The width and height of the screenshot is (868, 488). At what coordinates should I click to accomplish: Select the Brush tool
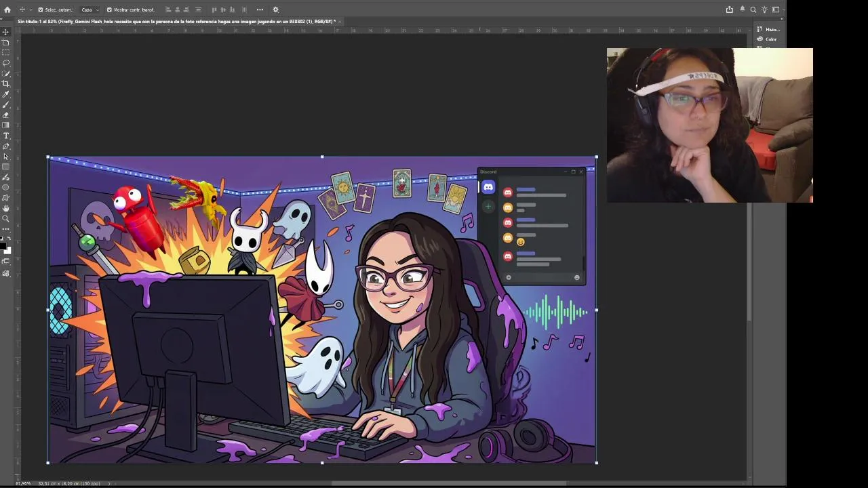[6, 104]
